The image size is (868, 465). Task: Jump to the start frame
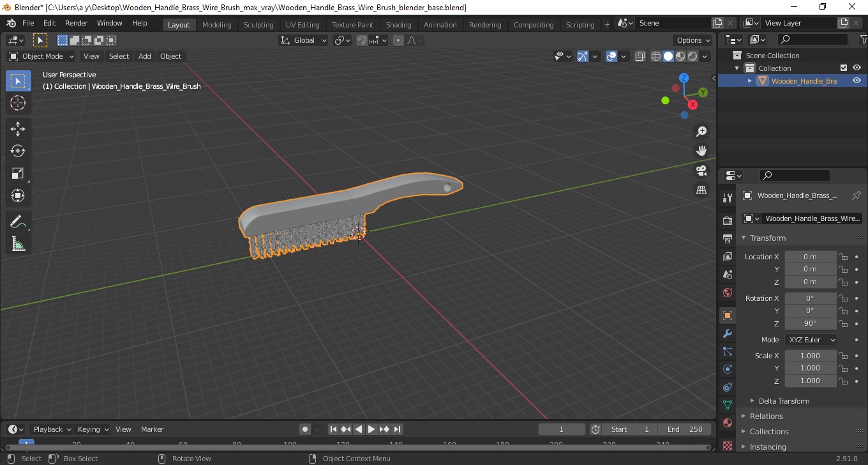(x=333, y=429)
